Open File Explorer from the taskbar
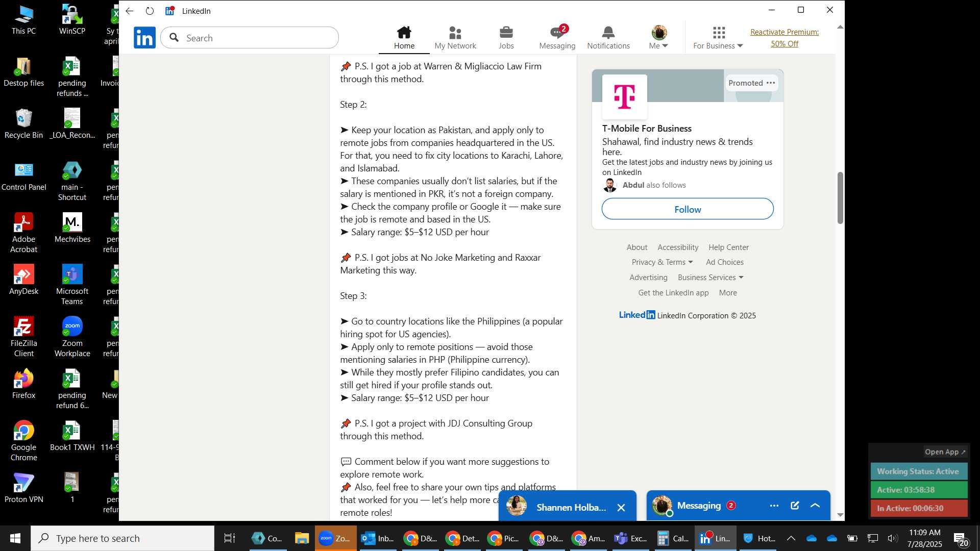This screenshot has width=980, height=551. (x=302, y=538)
